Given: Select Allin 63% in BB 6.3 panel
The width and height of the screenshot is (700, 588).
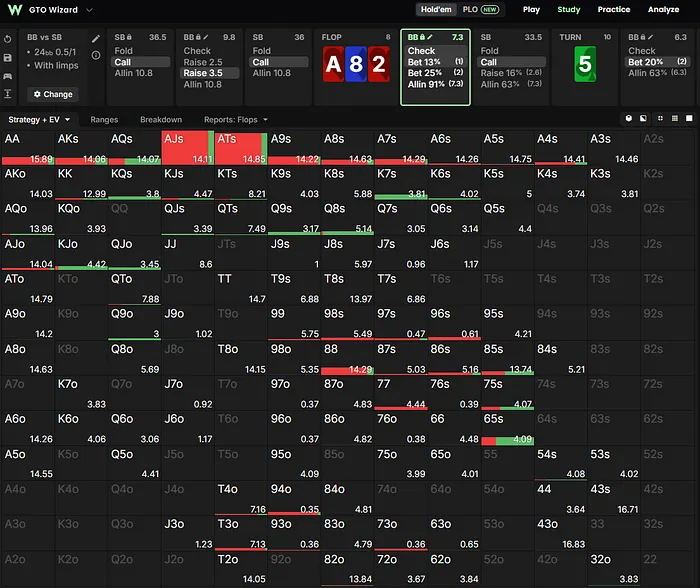Looking at the screenshot, I should tap(657, 73).
